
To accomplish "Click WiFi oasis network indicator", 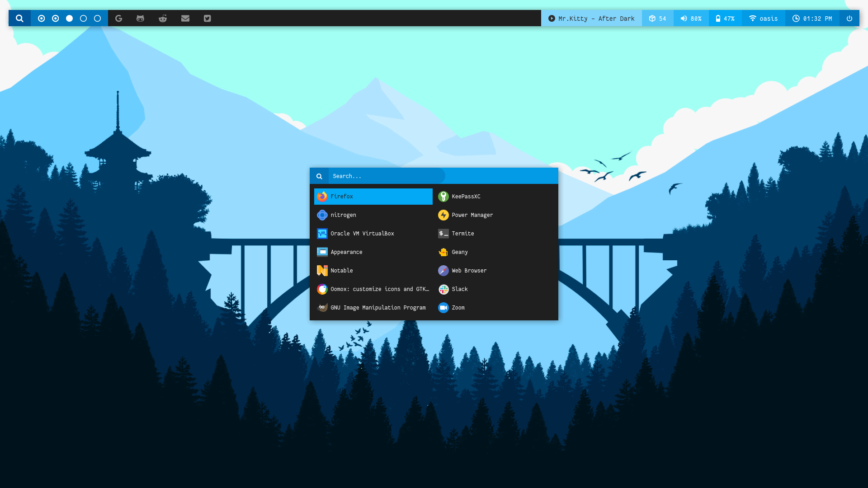I will 764,18.
